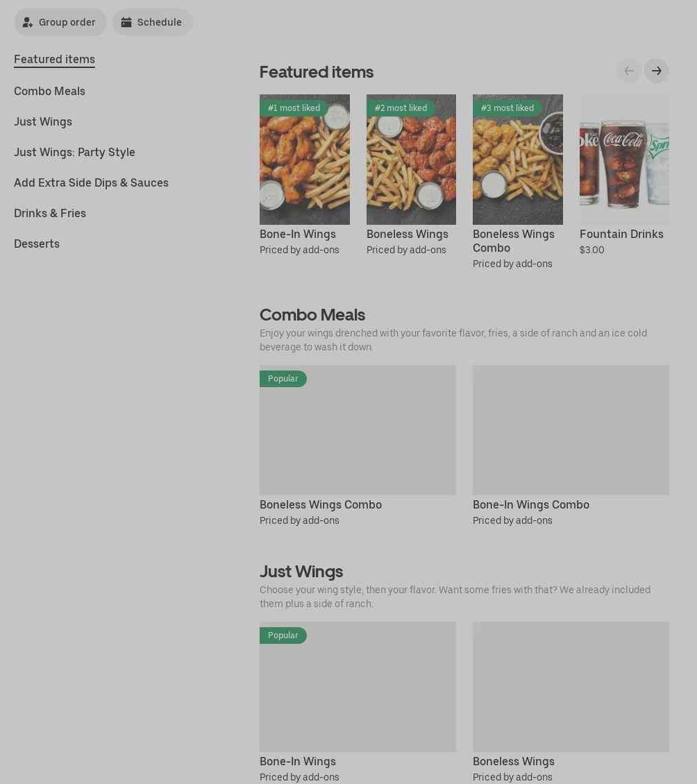This screenshot has width=697, height=784.
Task: Click the next arrow in Featured items carousel
Action: point(656,71)
